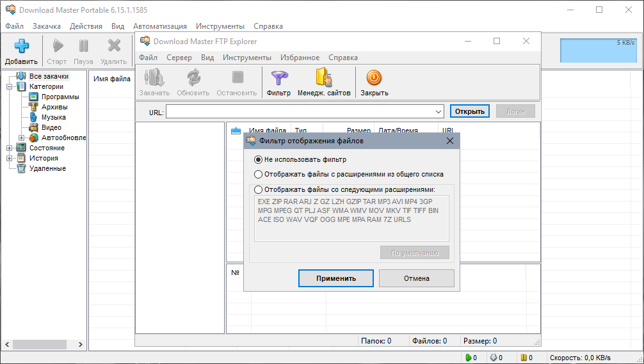
Task: Click Download Master FTP Explorer title icon
Action: click(x=145, y=41)
